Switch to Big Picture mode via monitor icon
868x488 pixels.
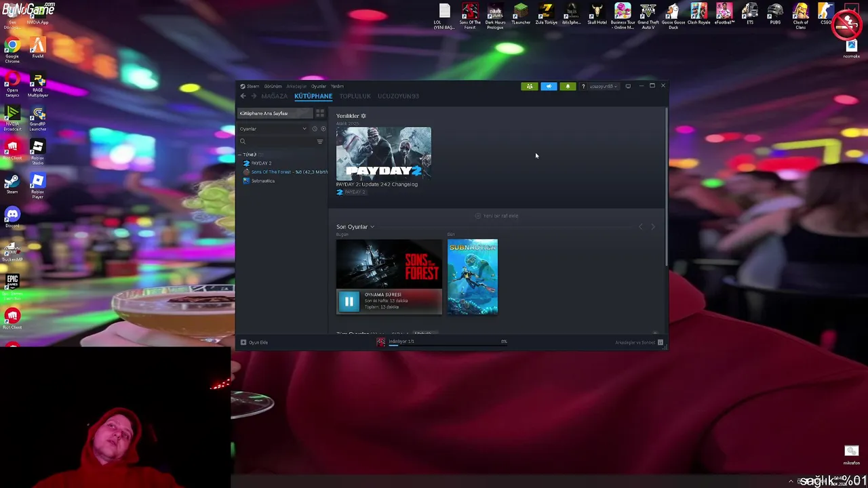(x=628, y=86)
